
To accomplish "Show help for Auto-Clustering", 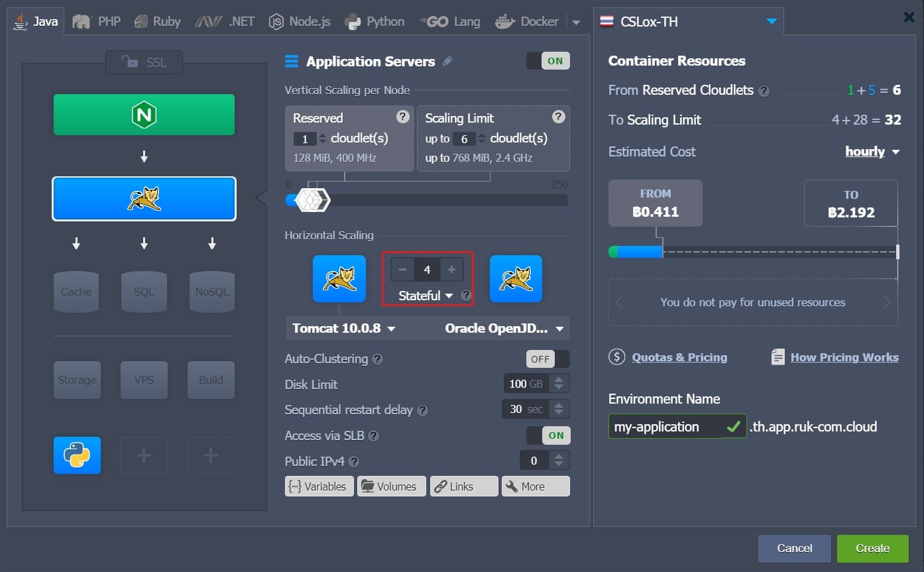I will [x=377, y=359].
